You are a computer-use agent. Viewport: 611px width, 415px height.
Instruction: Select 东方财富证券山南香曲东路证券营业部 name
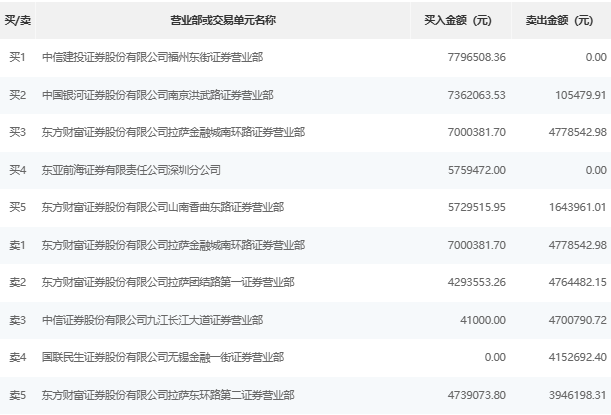pos(163,207)
